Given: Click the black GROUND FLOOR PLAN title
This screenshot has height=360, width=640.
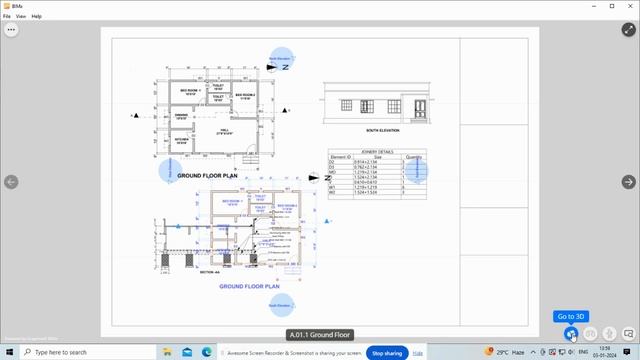Looking at the screenshot, I should tap(207, 176).
